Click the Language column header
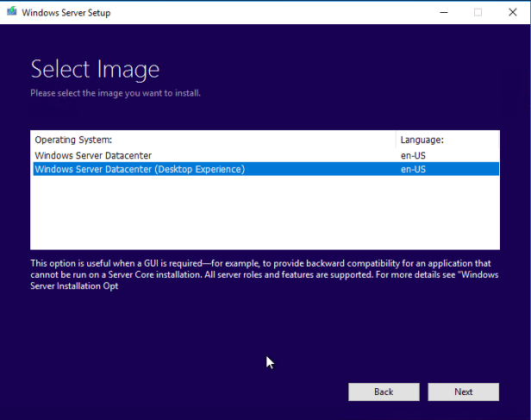Viewport: 531px width, 420px height. coord(447,140)
